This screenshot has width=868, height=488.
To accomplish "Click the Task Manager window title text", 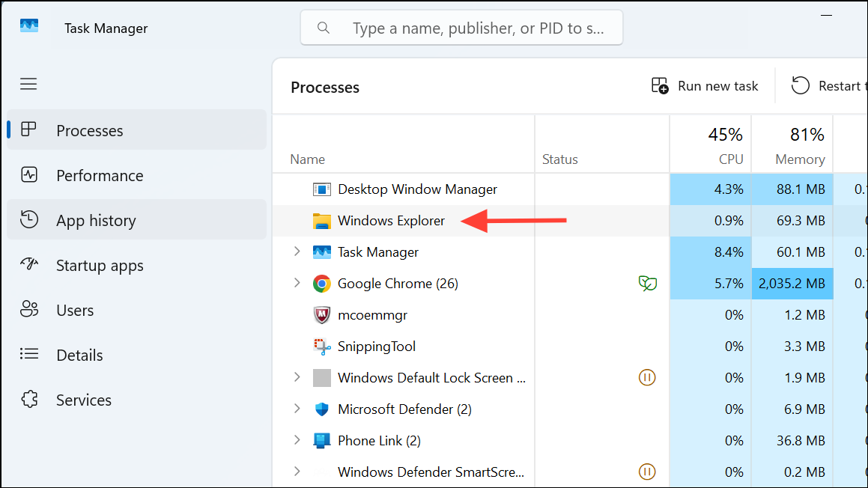I will (106, 28).
